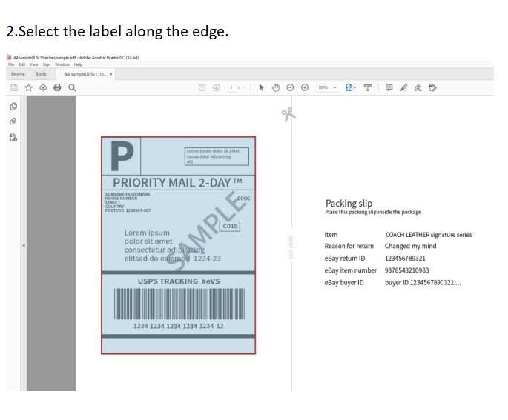The image size is (508, 420).
Task: Click the large P logo on label
Action: click(122, 156)
